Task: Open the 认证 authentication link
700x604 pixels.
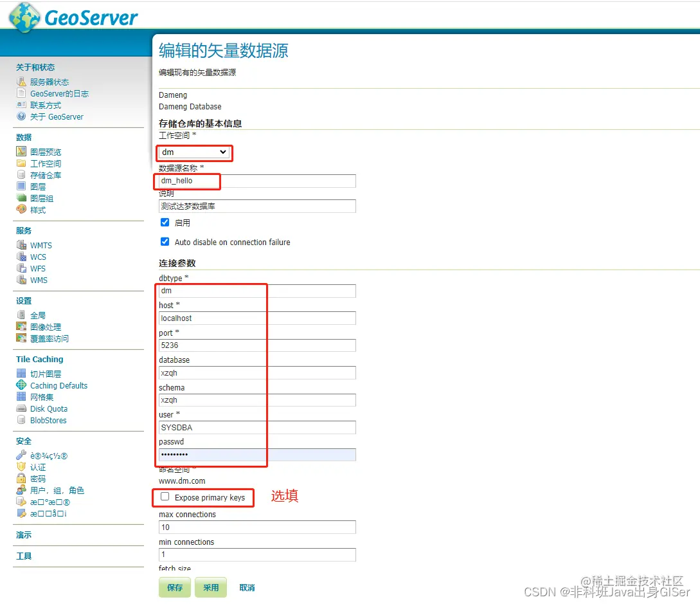Action: pyautogui.click(x=38, y=467)
